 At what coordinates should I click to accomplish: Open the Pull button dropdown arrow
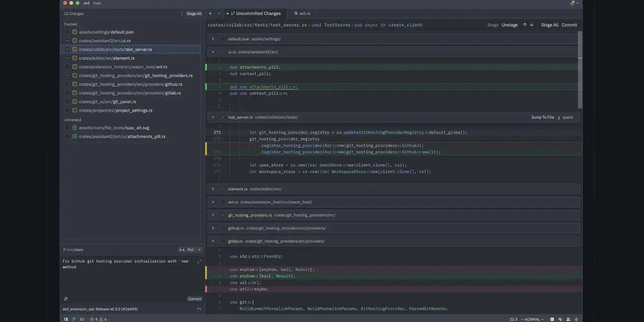click(x=199, y=250)
